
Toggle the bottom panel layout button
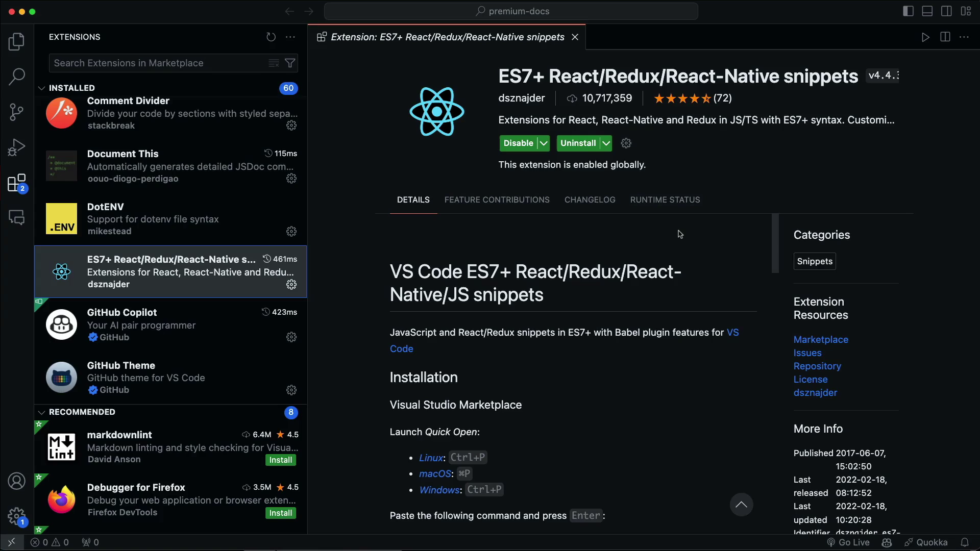pos(927,11)
